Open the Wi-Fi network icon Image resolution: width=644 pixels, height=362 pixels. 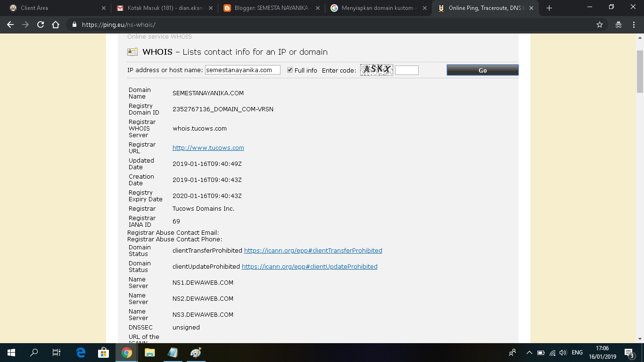click(x=552, y=353)
